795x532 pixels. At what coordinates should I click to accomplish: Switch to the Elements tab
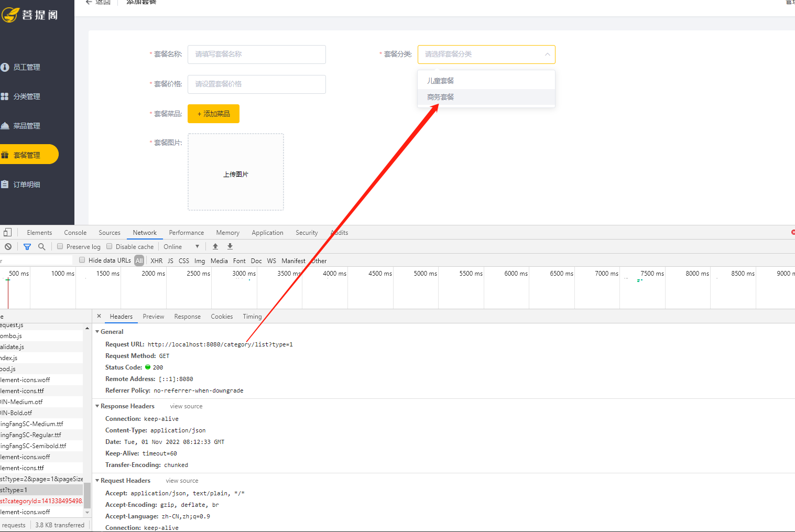click(x=39, y=233)
